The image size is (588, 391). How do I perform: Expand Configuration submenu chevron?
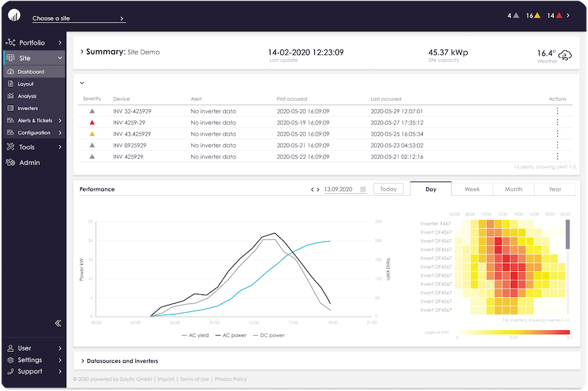60,133
